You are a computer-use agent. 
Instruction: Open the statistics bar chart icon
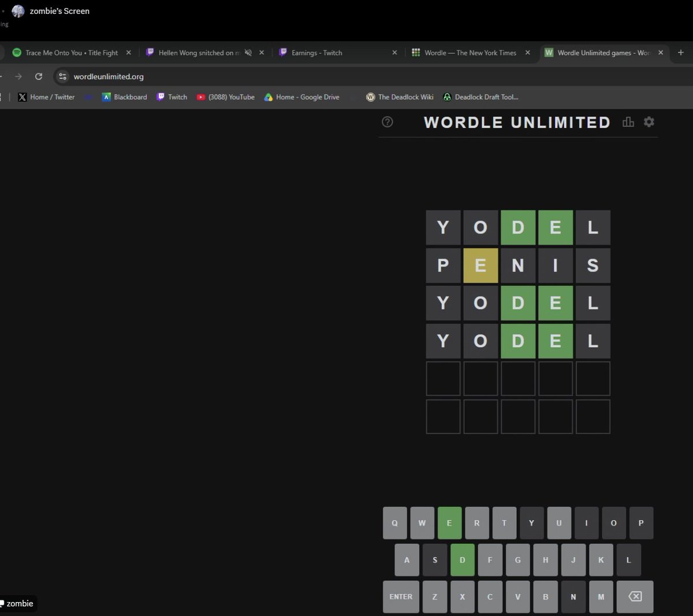coord(628,122)
